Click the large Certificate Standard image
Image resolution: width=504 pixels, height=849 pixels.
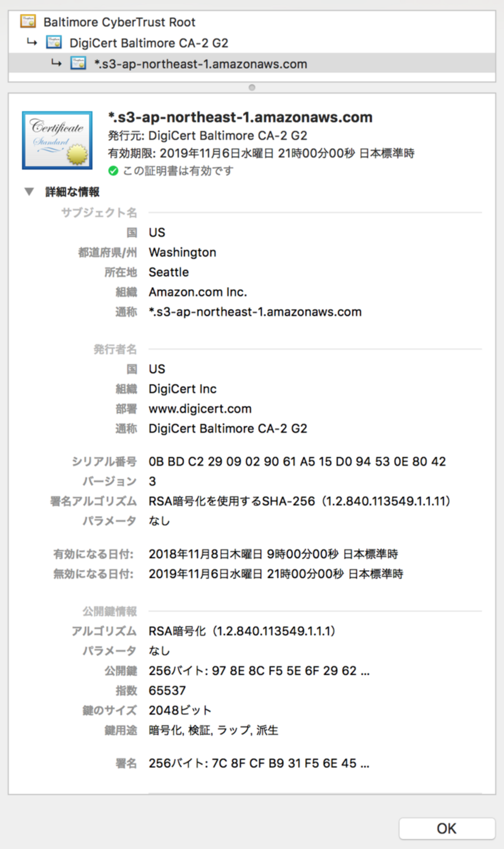(x=57, y=140)
